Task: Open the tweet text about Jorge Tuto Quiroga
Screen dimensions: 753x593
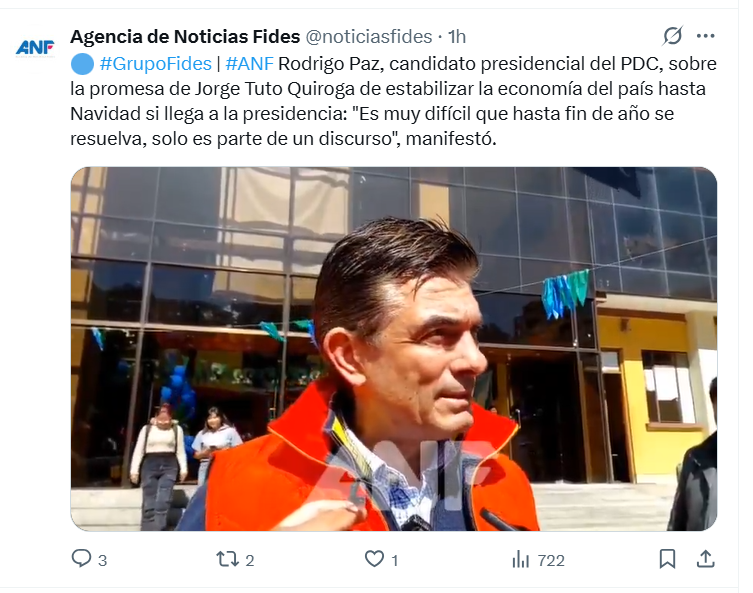Action: click(x=393, y=101)
